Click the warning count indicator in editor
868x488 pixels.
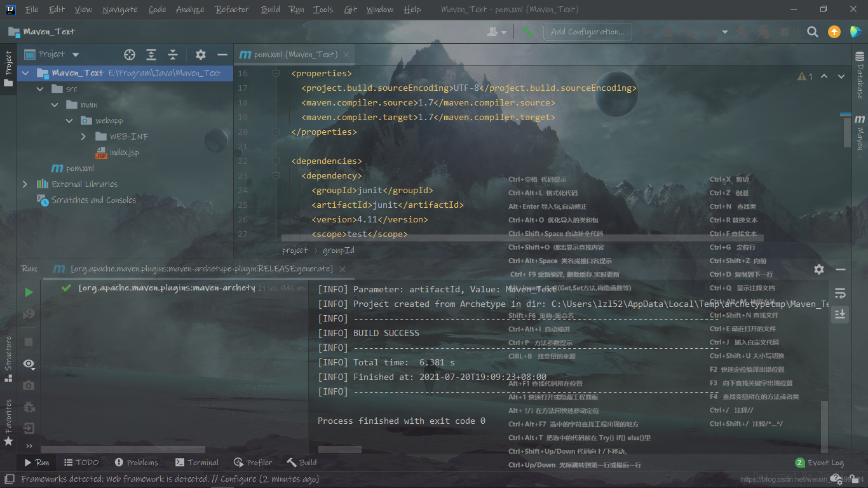[x=805, y=76]
